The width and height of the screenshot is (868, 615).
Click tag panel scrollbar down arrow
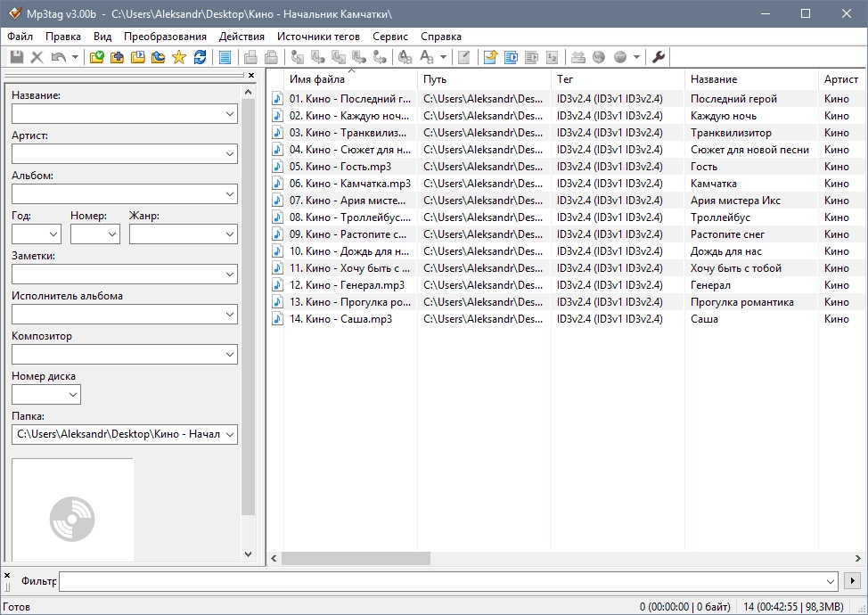248,554
